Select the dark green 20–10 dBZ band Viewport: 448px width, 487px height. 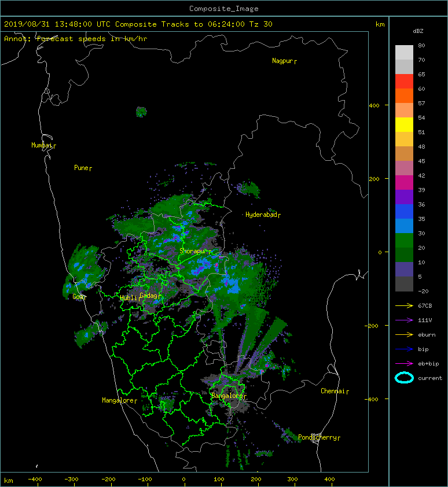(404, 255)
